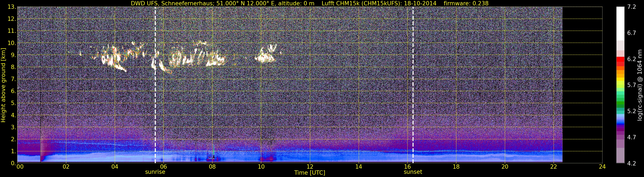
Task: Click the '10' time axis tick label
Action: click(x=261, y=167)
